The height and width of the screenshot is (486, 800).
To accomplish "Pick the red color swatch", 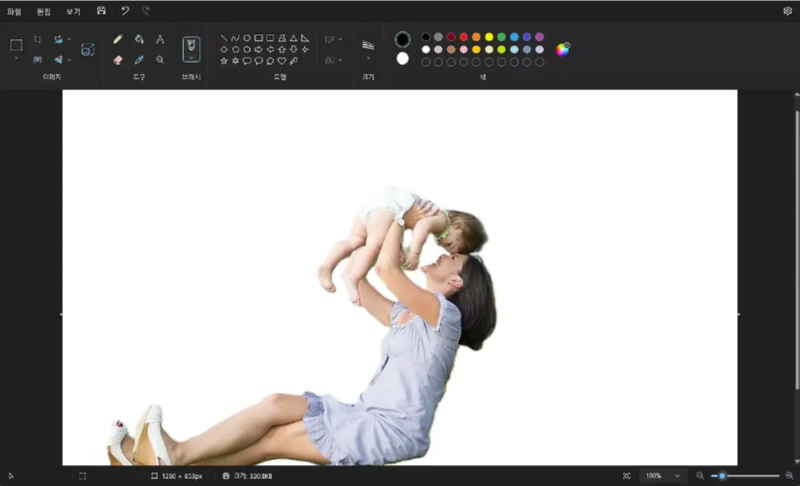I will pos(464,37).
